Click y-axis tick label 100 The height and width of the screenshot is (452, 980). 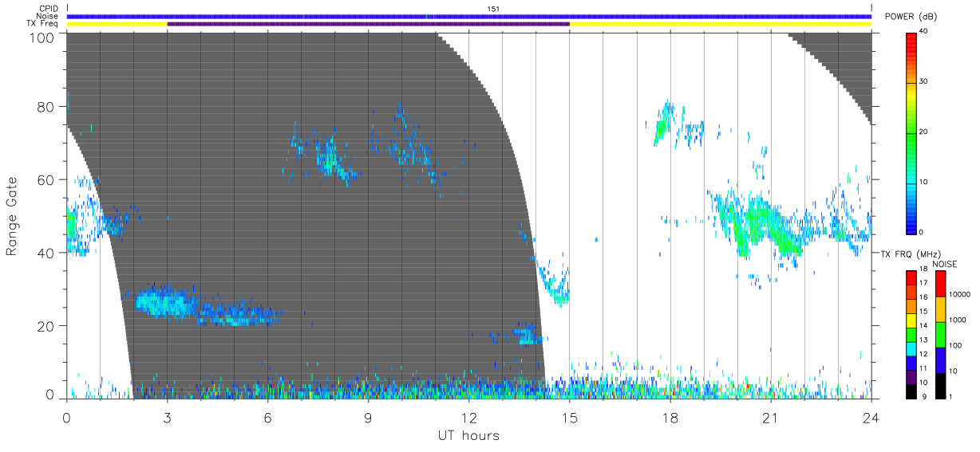[42, 37]
